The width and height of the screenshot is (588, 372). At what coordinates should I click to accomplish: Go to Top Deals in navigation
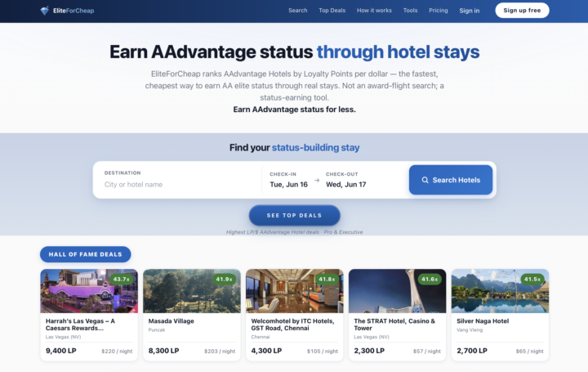332,11
